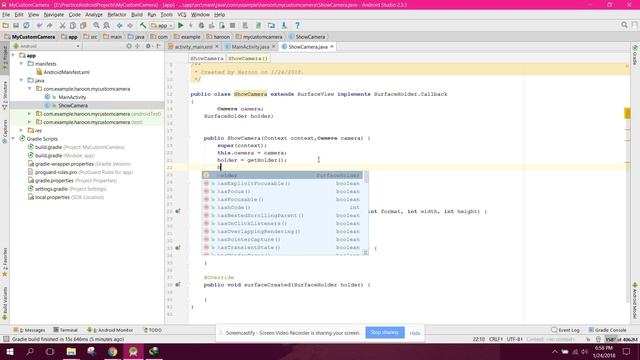Click the Paste toolbar icon

point(83,25)
